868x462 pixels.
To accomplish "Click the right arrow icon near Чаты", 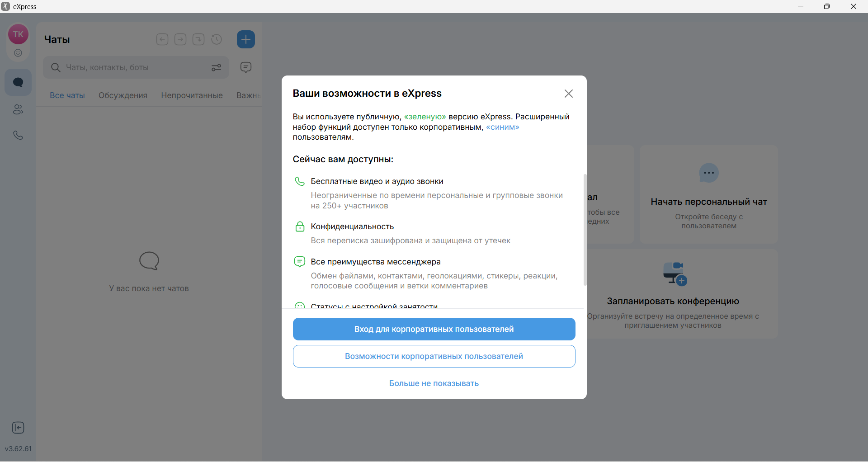I will [x=180, y=39].
